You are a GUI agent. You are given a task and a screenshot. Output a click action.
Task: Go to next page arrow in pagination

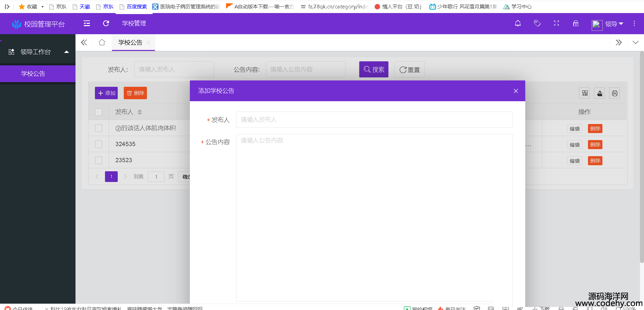[125, 177]
